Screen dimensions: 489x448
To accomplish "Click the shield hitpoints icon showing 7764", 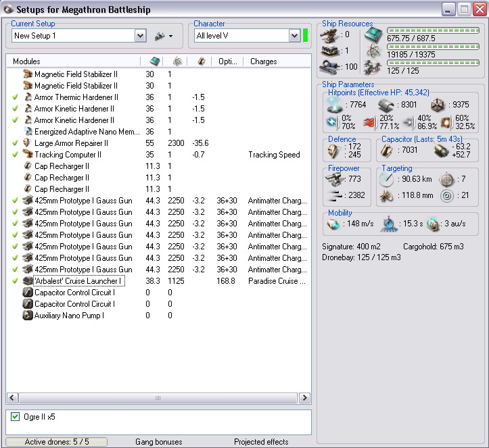I will (x=334, y=104).
